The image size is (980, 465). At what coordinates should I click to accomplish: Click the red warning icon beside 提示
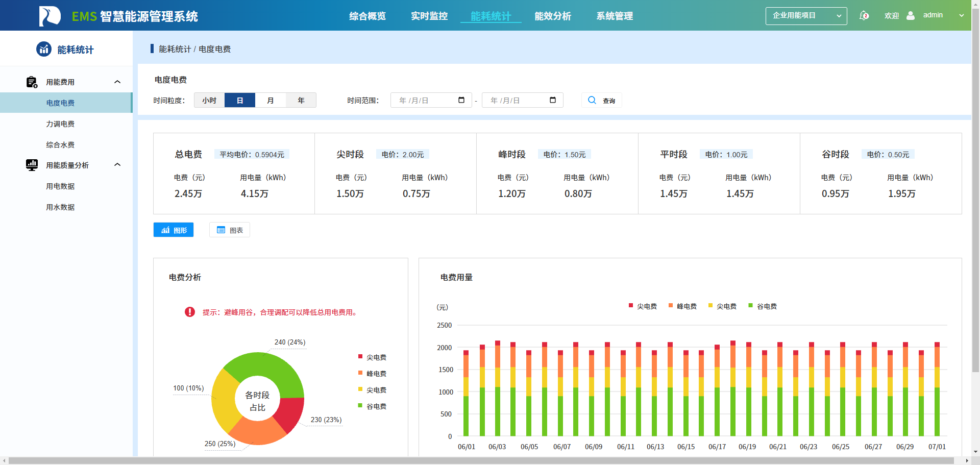[x=190, y=312]
